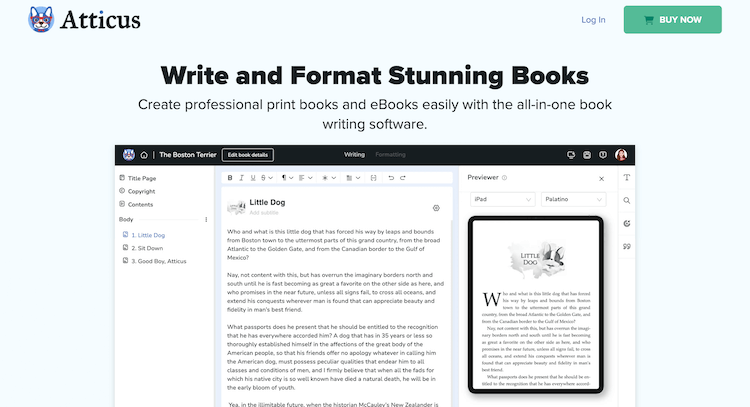Select chapter 3. Good Boy, Atticus
The width and height of the screenshot is (750, 407).
point(154,261)
